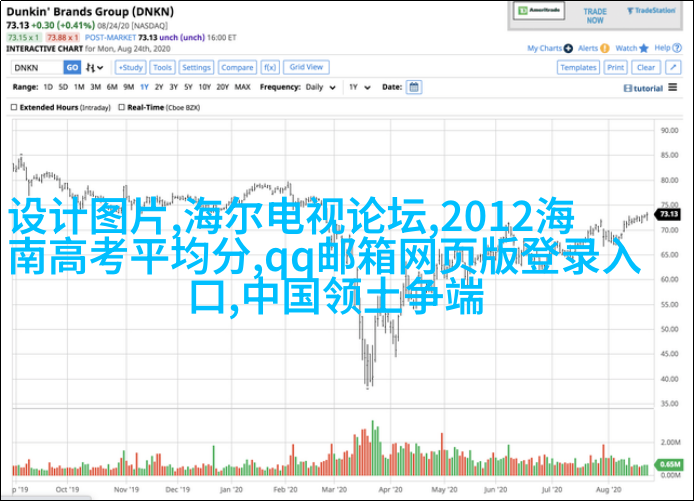Image resolution: width=695 pixels, height=502 pixels.
Task: Click the TD Ameritrade logo
Action: (539, 11)
